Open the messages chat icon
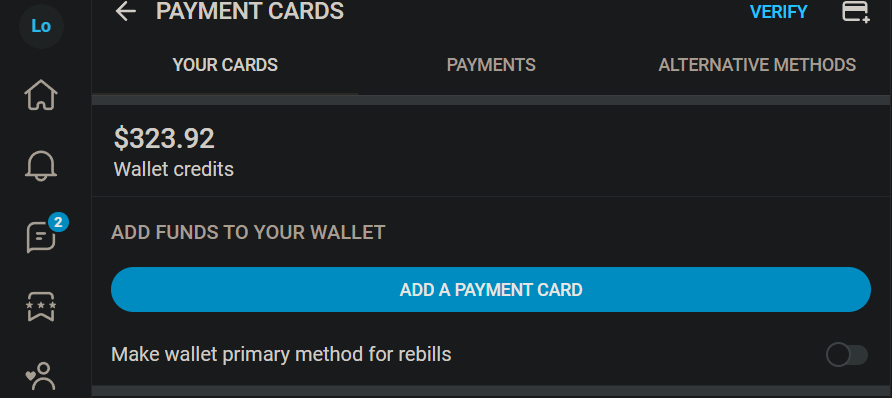 tap(41, 237)
